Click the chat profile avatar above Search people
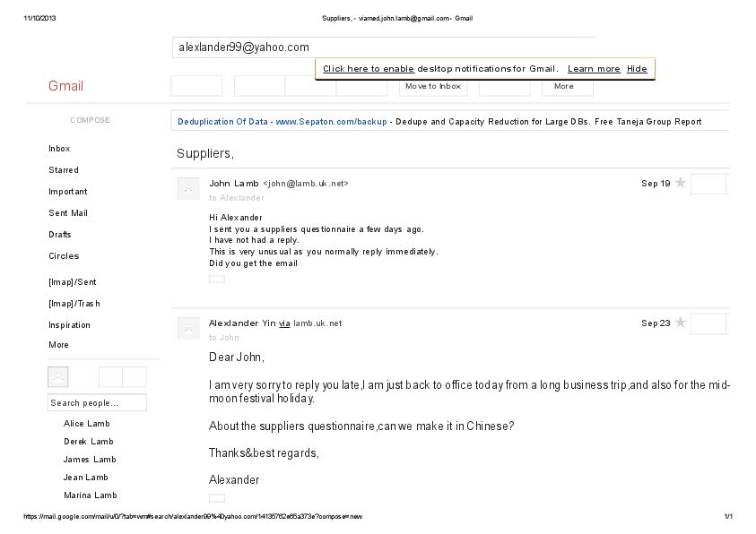Screen dimensions: 756x534 (x=57, y=376)
